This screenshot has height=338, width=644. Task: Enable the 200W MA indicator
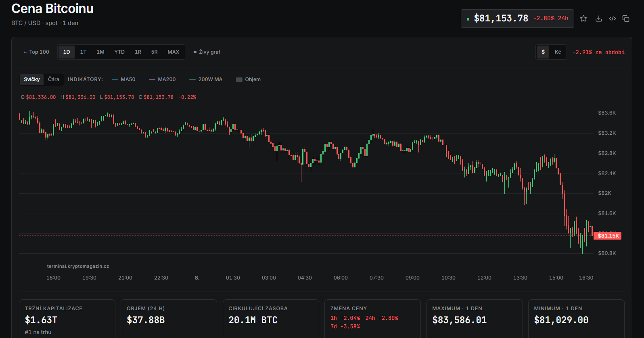pyautogui.click(x=206, y=79)
